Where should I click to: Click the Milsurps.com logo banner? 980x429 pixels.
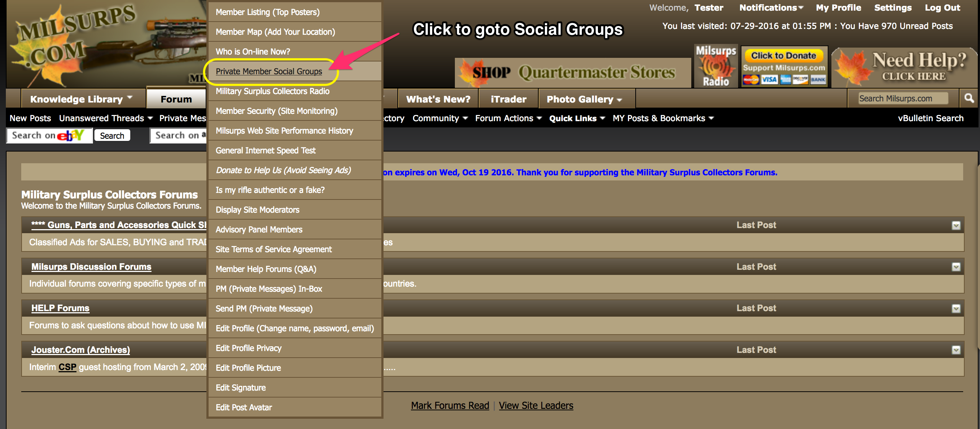pyautogui.click(x=106, y=44)
